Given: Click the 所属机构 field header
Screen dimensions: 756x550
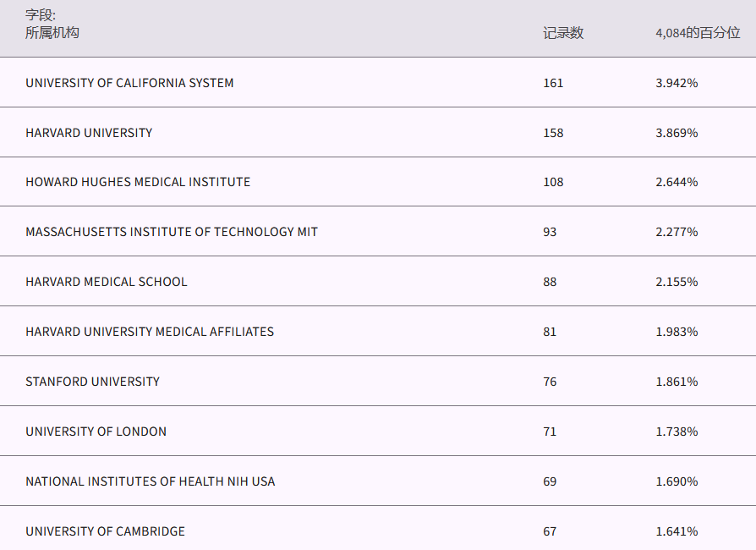Looking at the screenshot, I should [x=52, y=33].
